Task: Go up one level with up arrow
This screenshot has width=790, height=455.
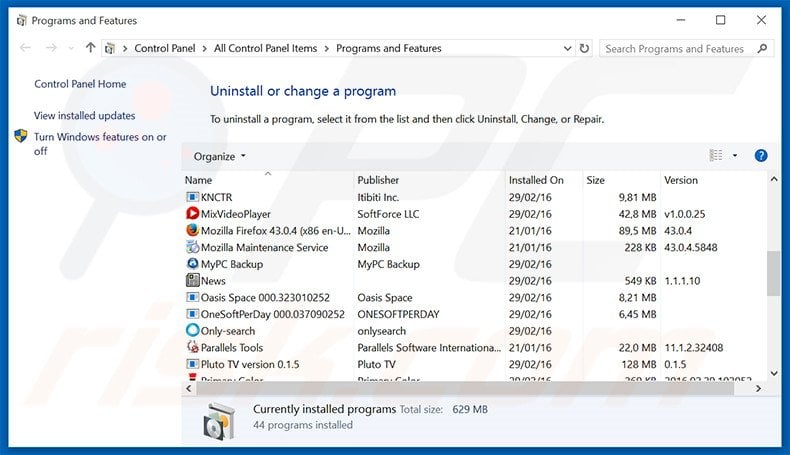Action: tap(90, 48)
